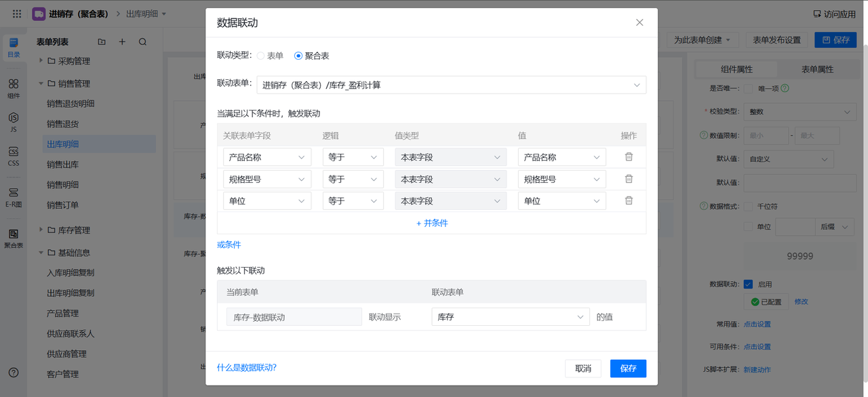Open the 什么是数据联动? help link
Screen dimensions: 868x397
coord(247,368)
